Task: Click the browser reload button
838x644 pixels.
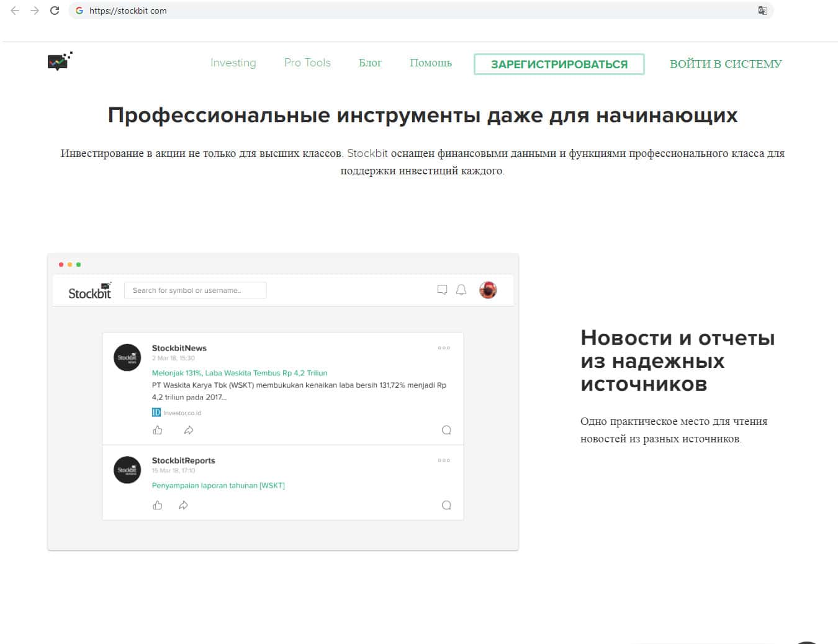Action: tap(55, 11)
